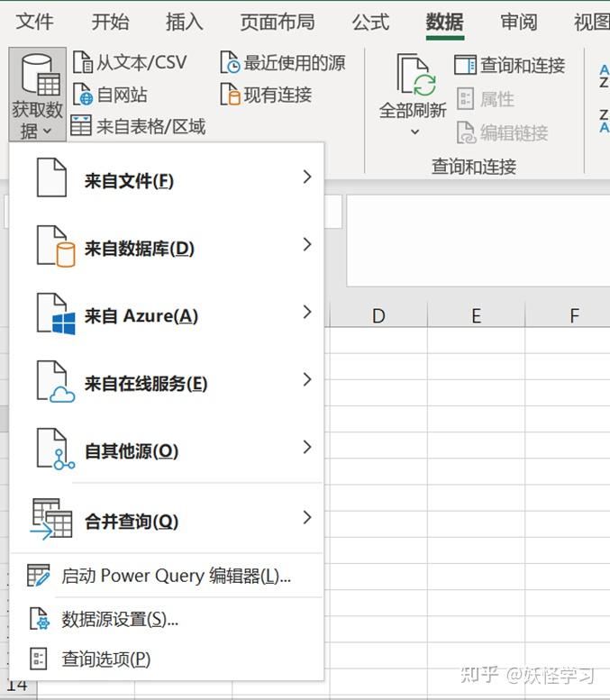
Task: Click the sort A to Z icon
Action: pyautogui.click(x=605, y=77)
